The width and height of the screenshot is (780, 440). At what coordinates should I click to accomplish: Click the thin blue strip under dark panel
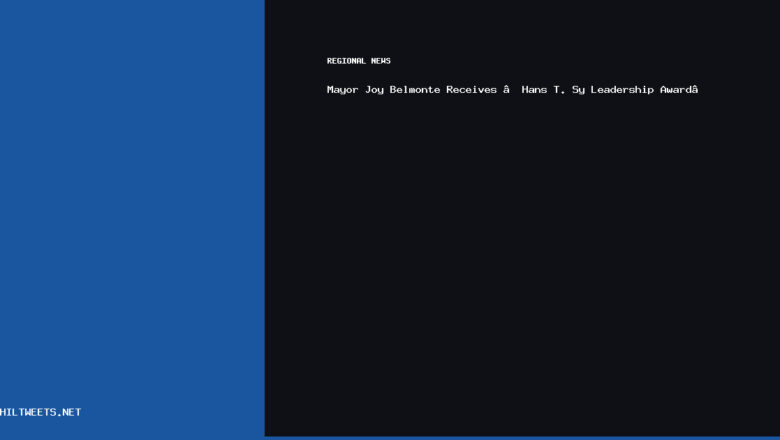tap(520, 438)
